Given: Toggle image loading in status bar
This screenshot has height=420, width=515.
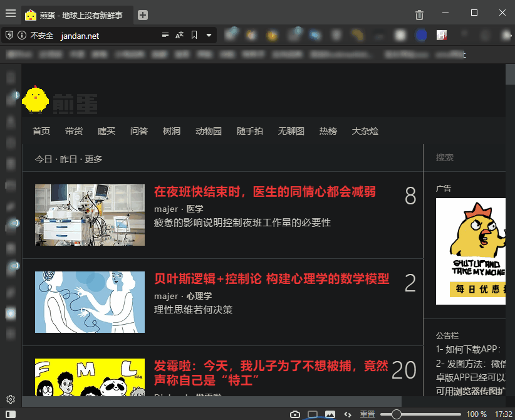Looking at the screenshot, I should (330, 414).
